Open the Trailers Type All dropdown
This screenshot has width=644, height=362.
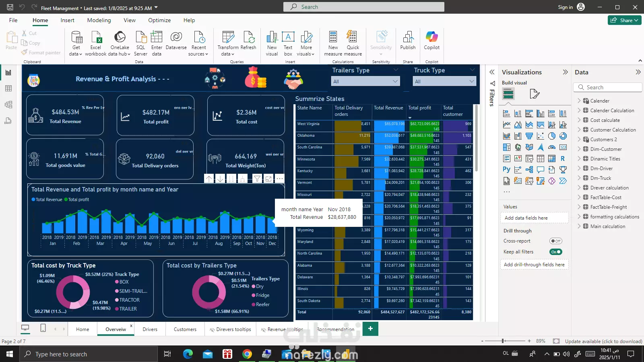[x=365, y=81]
